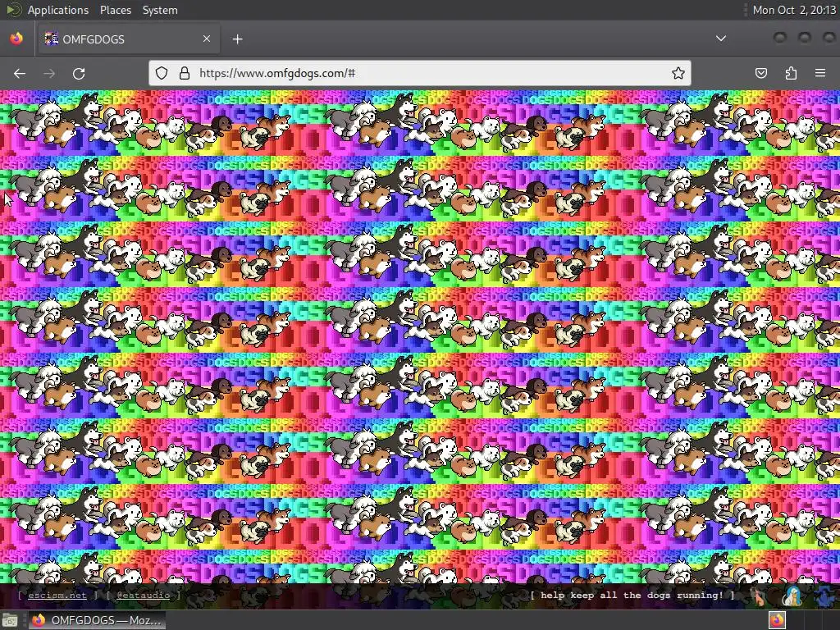Image resolution: width=840 pixels, height=630 pixels.
Task: Go back one page
Action: coord(20,73)
